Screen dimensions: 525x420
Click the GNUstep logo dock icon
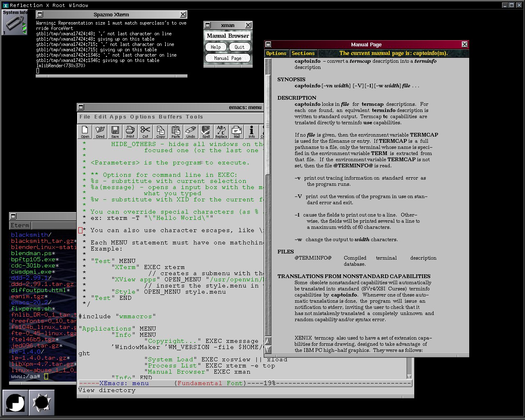(15, 402)
